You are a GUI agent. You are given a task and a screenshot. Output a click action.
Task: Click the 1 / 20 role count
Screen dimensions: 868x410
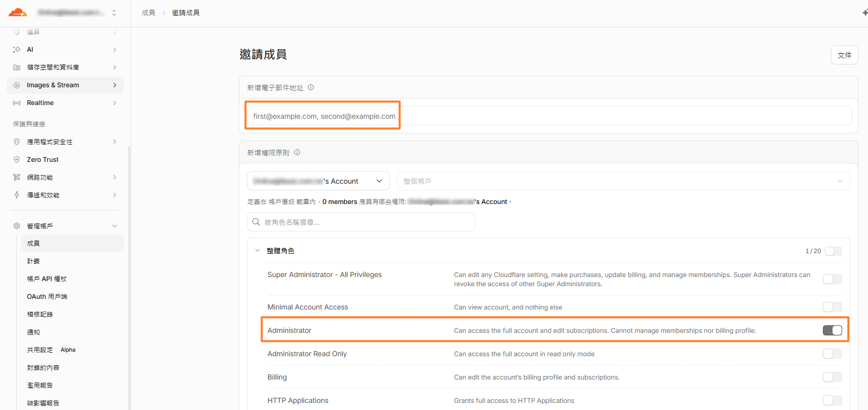point(813,251)
